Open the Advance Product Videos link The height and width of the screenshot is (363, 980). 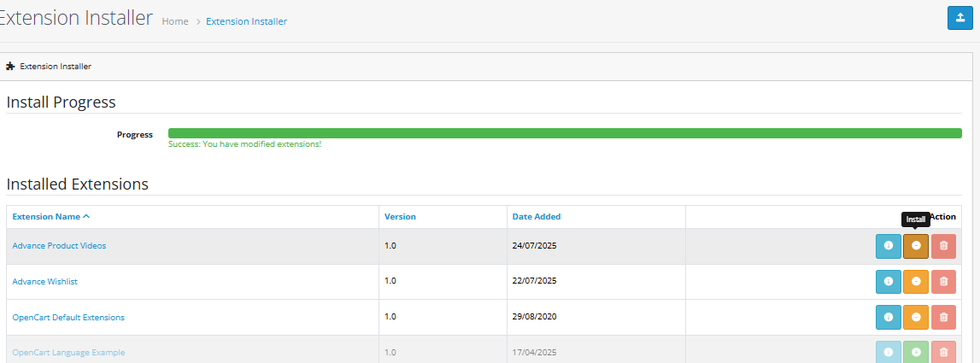pos(59,246)
